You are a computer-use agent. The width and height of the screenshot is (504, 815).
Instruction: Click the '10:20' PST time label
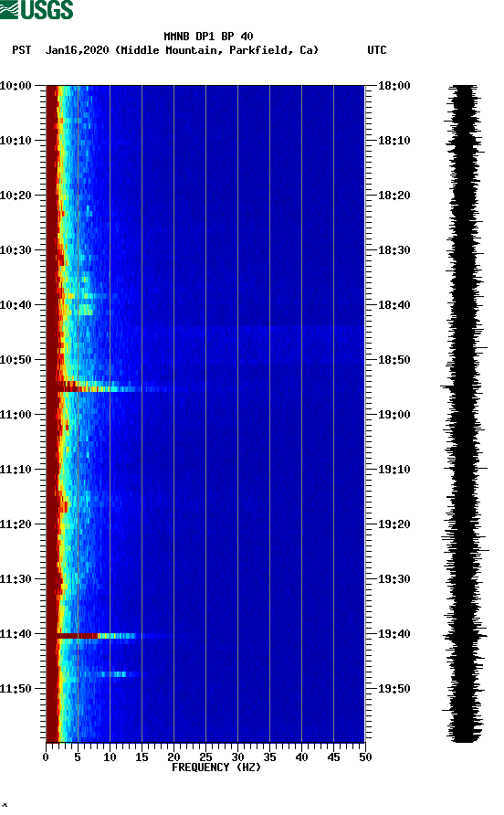[16, 196]
